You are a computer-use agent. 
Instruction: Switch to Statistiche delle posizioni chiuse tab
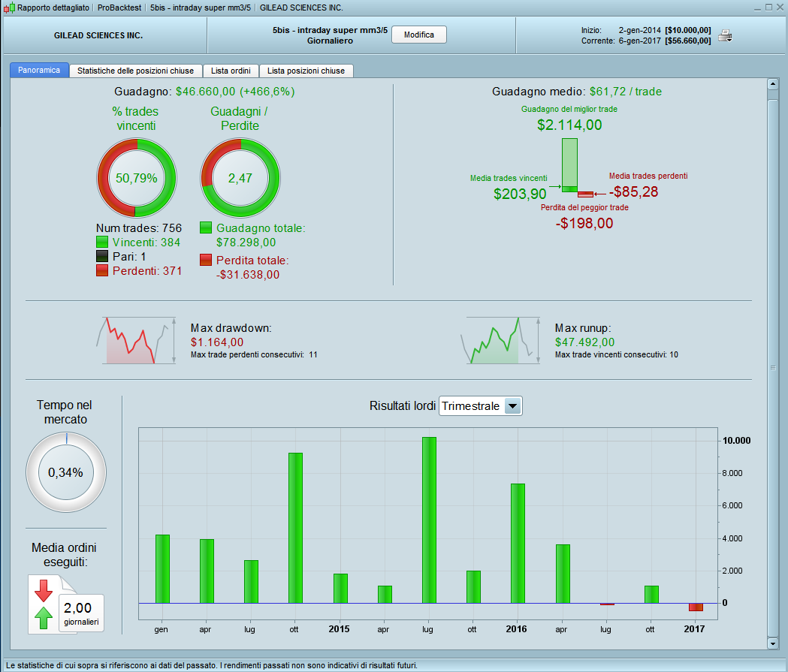pos(136,71)
